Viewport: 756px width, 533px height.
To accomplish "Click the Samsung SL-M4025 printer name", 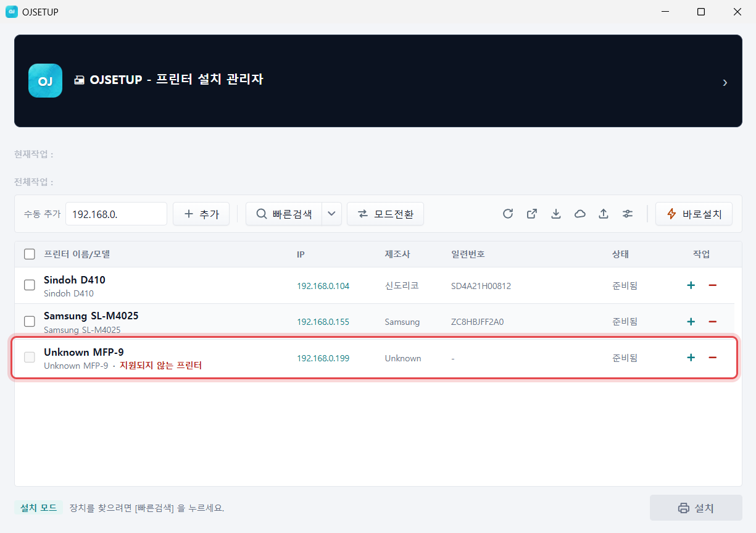I will click(91, 316).
